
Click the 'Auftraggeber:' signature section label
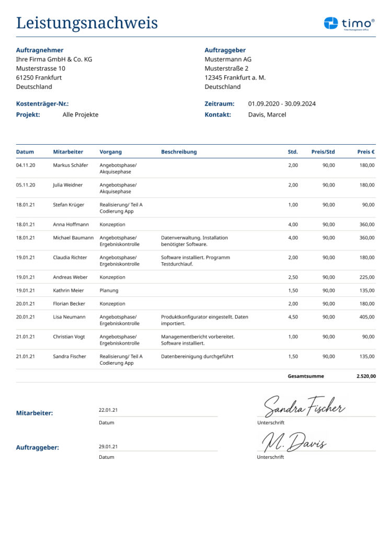[x=38, y=448]
